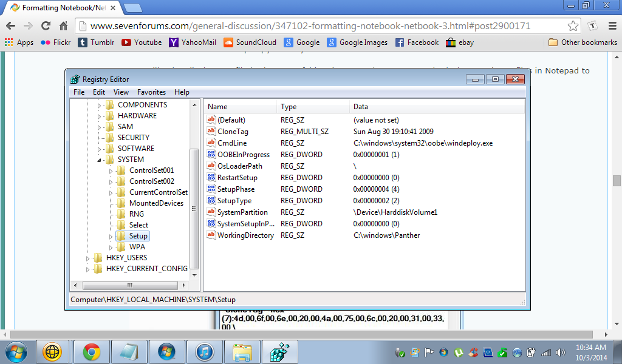
Task: Click the tree pane horizontal scrollbar thumb
Action: tap(130, 285)
